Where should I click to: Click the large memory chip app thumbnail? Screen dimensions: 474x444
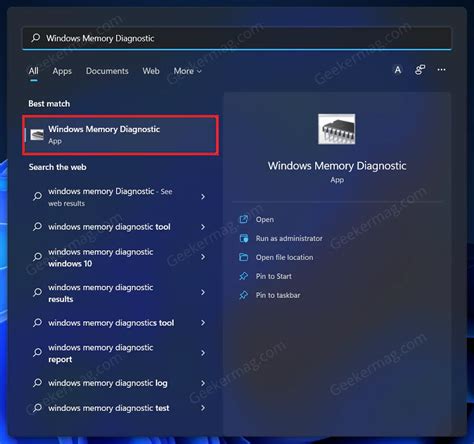click(x=337, y=129)
